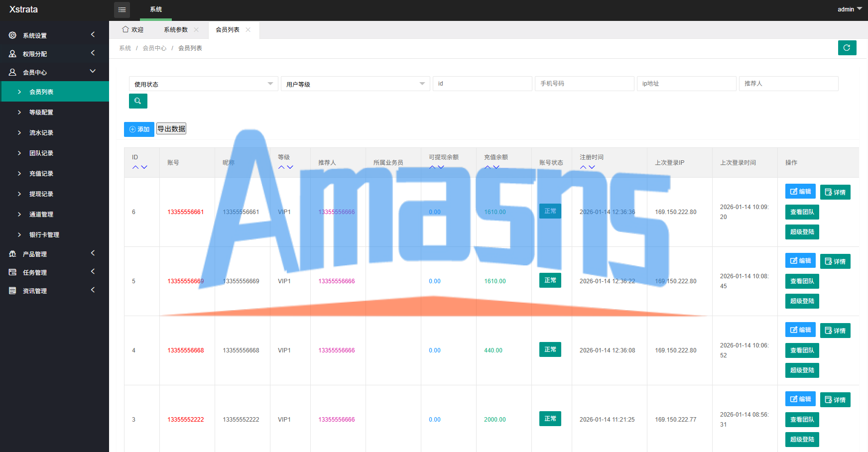868x452 pixels.
Task: Close the 会员列表 tab
Action: pos(248,30)
